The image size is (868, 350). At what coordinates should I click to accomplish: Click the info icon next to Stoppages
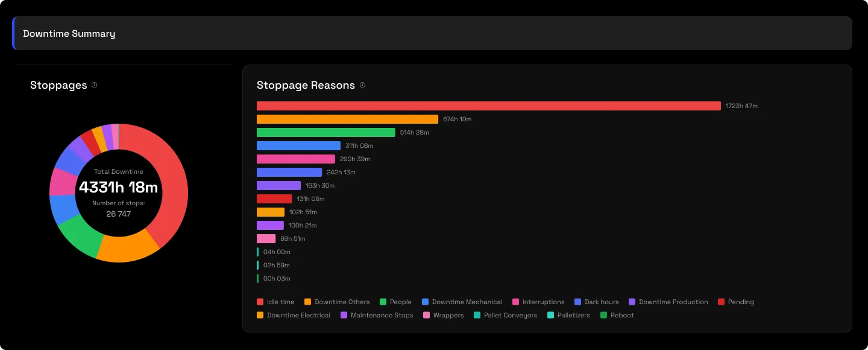click(x=94, y=85)
